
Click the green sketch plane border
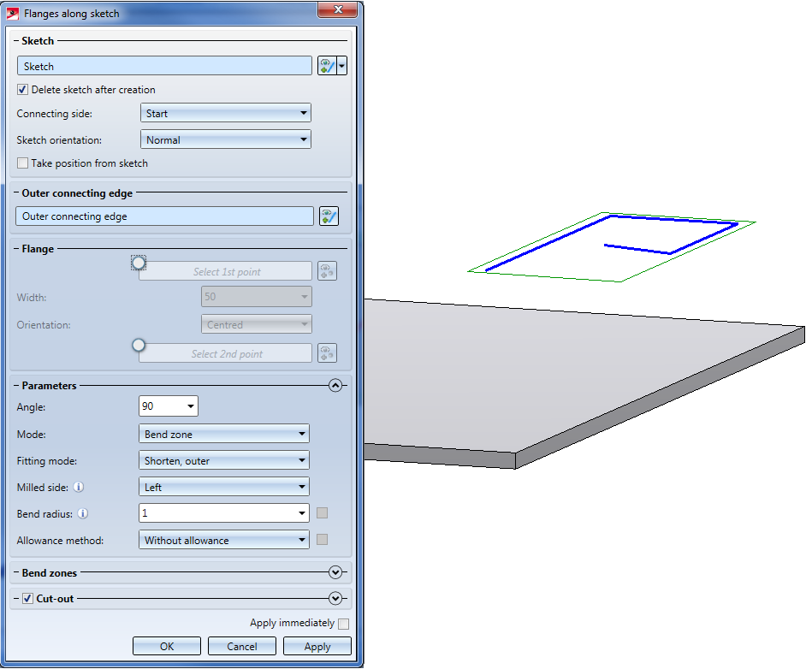pyautogui.click(x=543, y=277)
